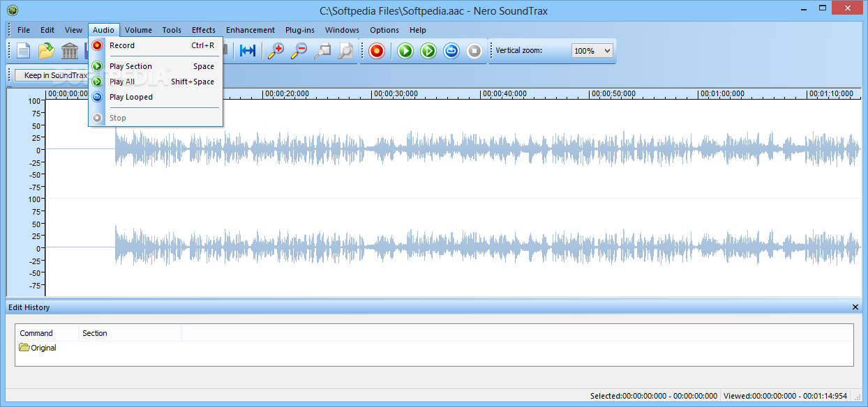Click the 00:01:10;000 ruler mark
Image resolution: width=868 pixels, height=407 pixels.
click(x=831, y=93)
